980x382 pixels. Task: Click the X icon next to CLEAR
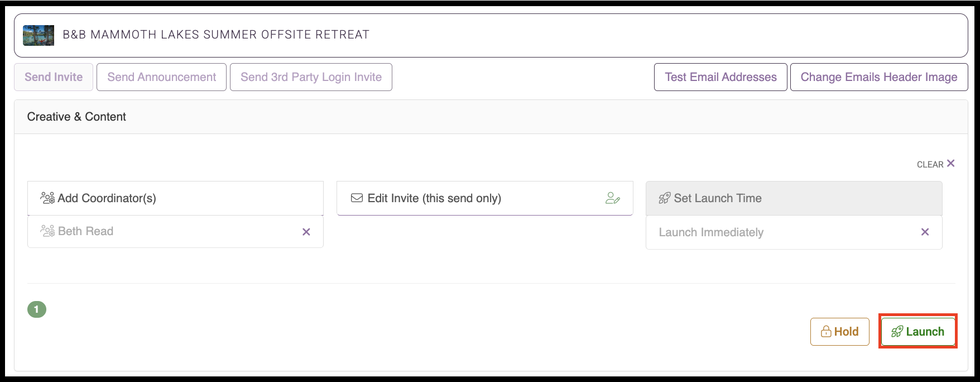click(951, 163)
